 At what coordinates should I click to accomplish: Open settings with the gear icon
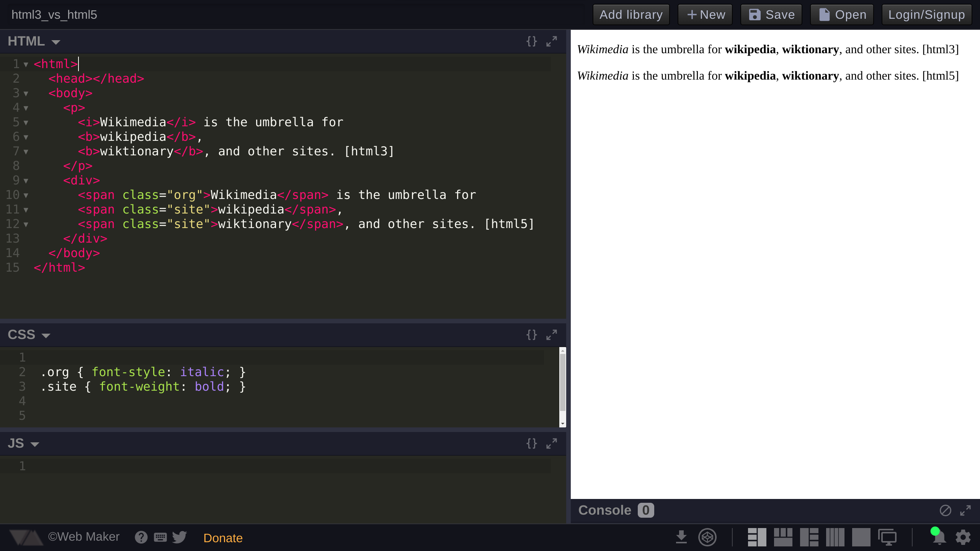coord(963,537)
